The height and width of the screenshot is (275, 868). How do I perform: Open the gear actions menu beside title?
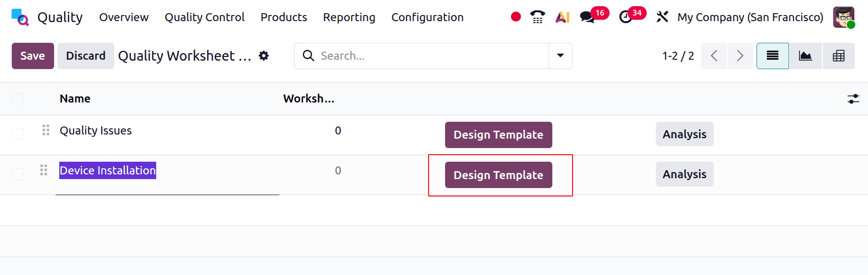(264, 55)
